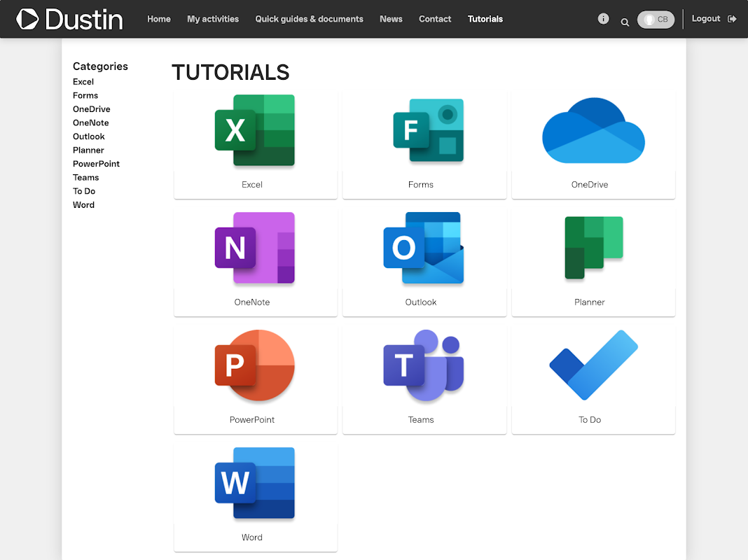This screenshot has height=560, width=748.
Task: Click the Word label under its tile
Action: [x=252, y=538]
